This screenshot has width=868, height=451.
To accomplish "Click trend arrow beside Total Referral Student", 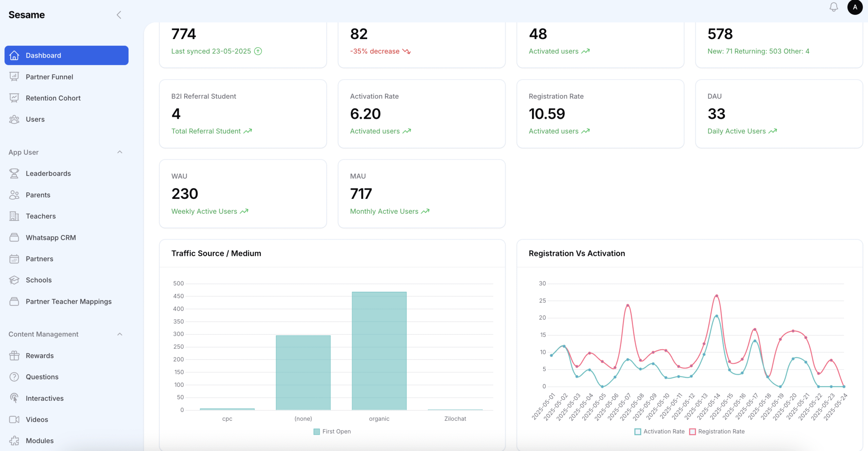I will (248, 131).
